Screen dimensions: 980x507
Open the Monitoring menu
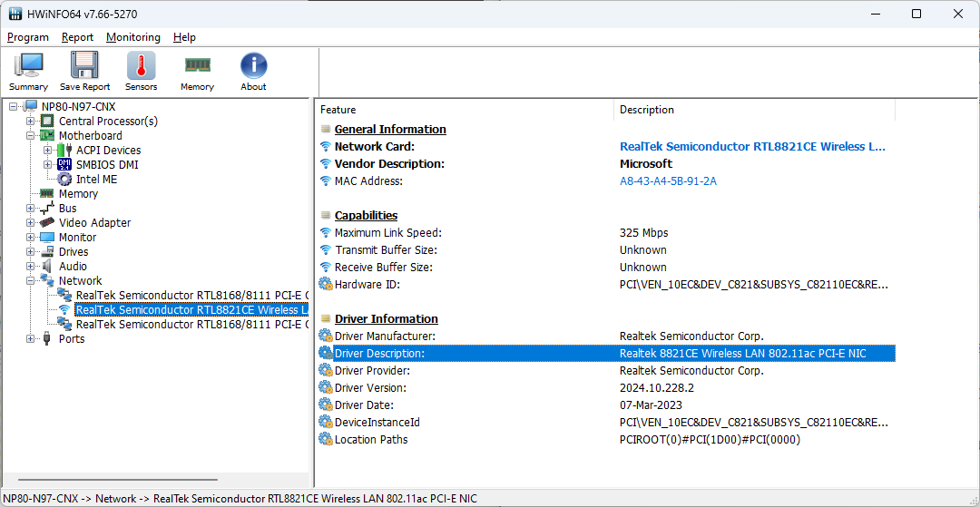[x=133, y=37]
